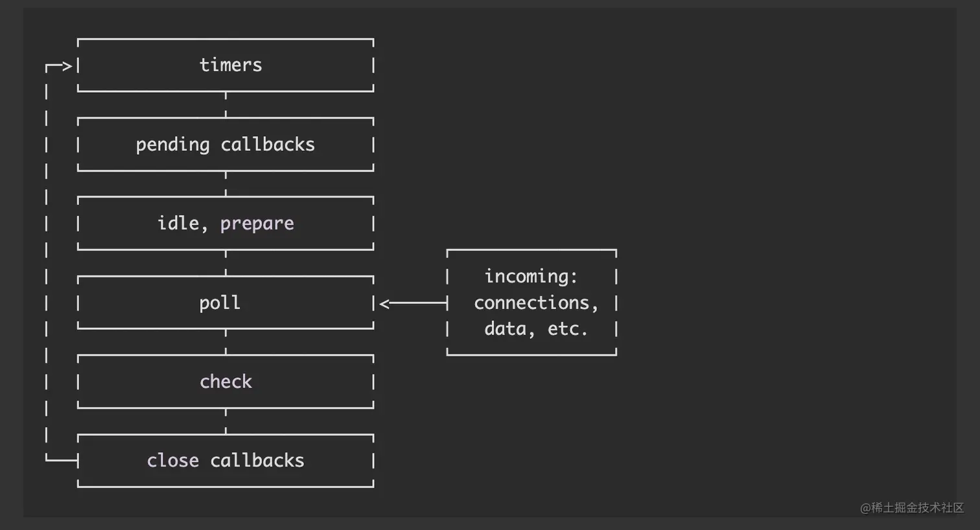This screenshot has width=980, height=530.
Task: Select the poll phase label
Action: (x=220, y=303)
